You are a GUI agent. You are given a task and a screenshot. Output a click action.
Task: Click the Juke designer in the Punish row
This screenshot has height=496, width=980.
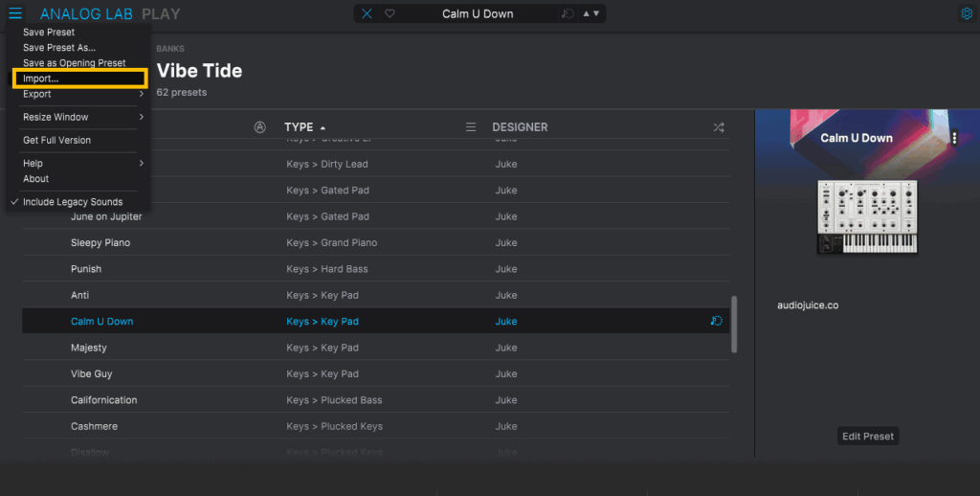click(506, 269)
